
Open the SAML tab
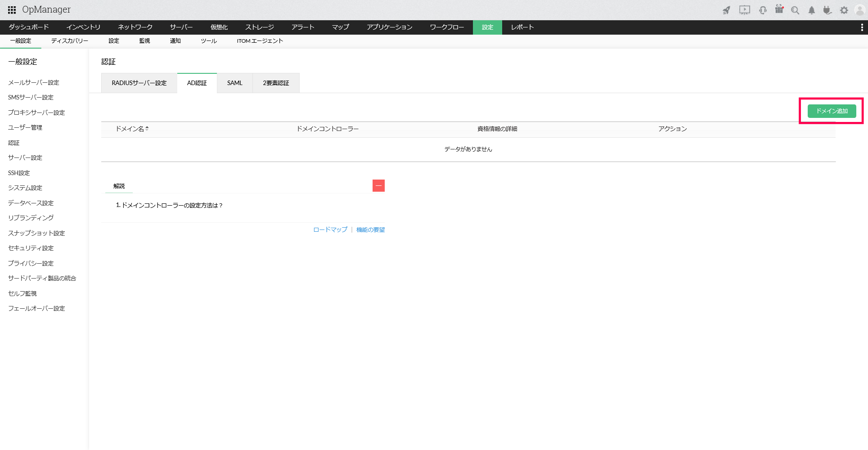[235, 83]
